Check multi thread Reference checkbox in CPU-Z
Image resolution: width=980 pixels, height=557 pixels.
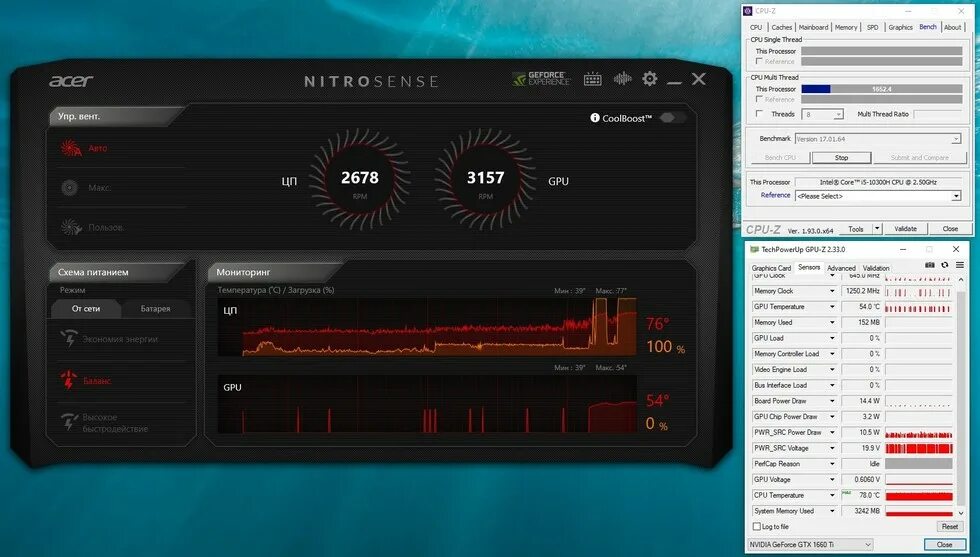click(759, 99)
